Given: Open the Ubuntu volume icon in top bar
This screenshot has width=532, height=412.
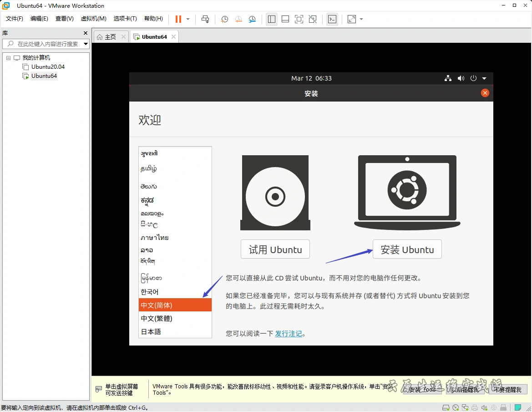Looking at the screenshot, I should (x=461, y=78).
